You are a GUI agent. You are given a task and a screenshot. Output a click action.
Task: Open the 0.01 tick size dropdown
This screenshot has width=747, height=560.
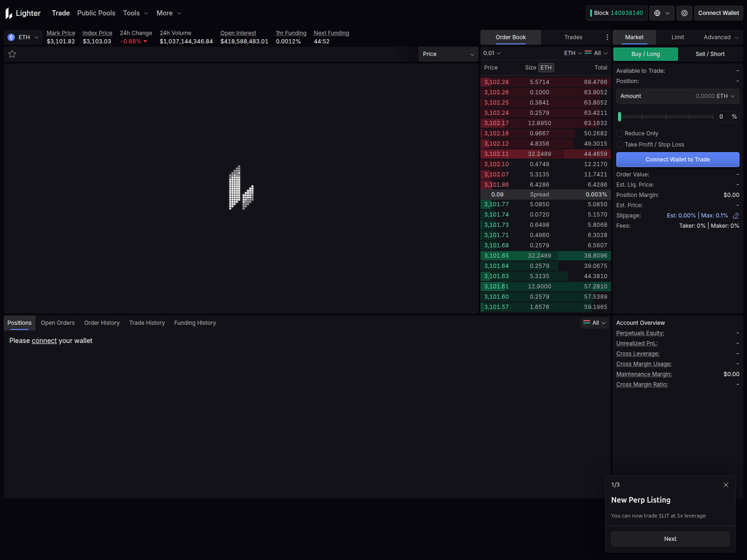click(492, 53)
